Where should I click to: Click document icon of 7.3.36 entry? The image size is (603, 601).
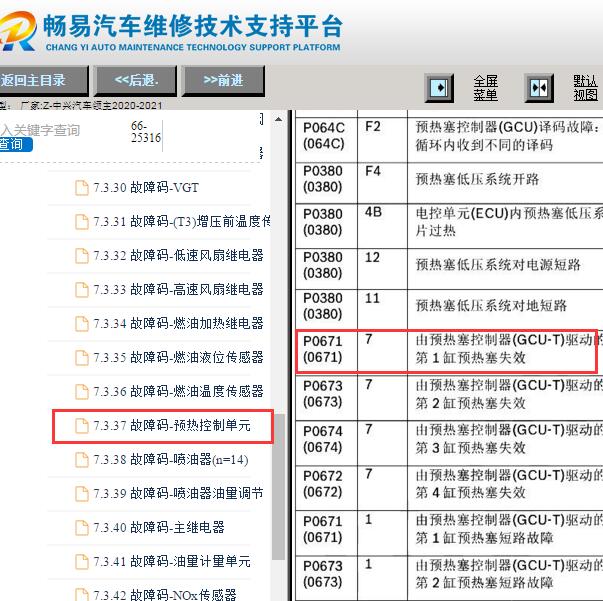(82, 392)
